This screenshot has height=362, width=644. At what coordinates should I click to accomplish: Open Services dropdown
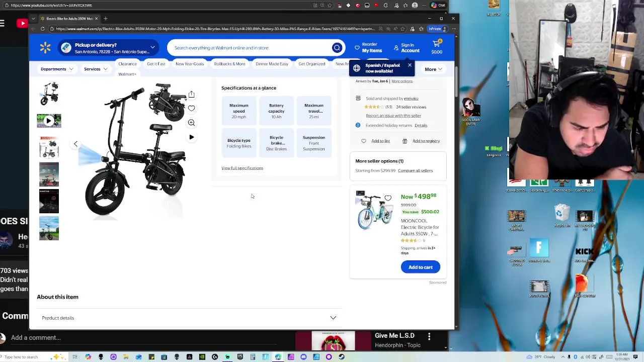pos(95,69)
